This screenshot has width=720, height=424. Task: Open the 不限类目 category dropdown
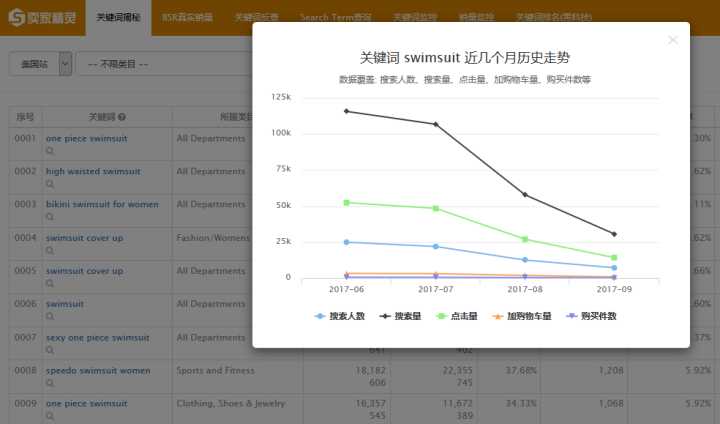pyautogui.click(x=164, y=64)
